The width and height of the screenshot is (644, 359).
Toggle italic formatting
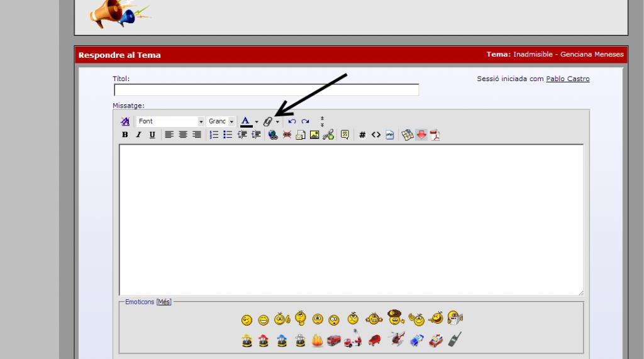point(138,135)
